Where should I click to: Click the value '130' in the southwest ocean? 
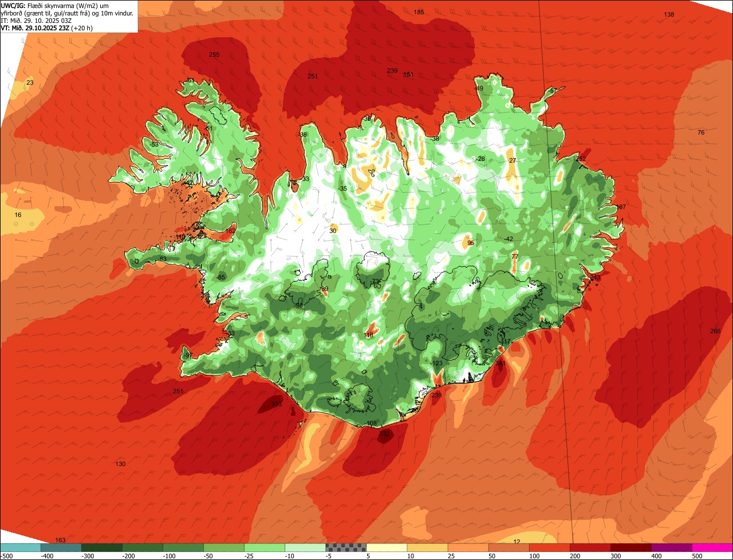(x=120, y=464)
